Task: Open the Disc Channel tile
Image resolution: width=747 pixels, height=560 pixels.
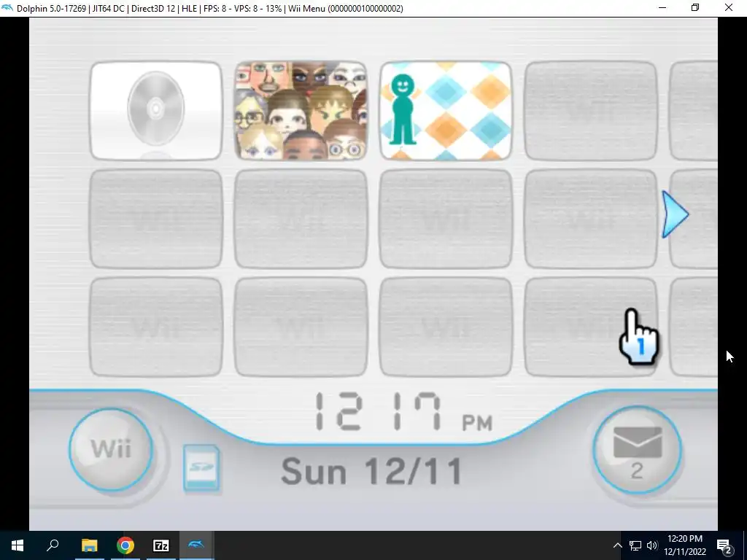Action: coord(156,111)
